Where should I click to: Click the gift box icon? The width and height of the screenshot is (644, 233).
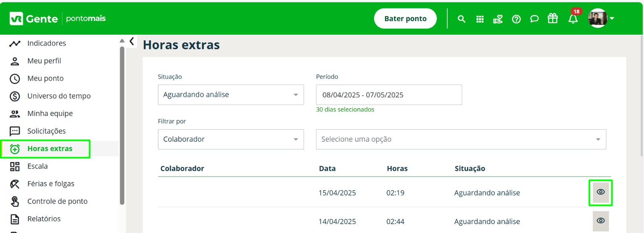pos(553,18)
